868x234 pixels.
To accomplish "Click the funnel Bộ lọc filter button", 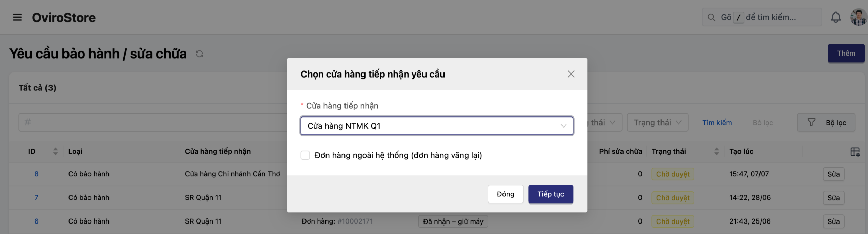I will click(826, 123).
